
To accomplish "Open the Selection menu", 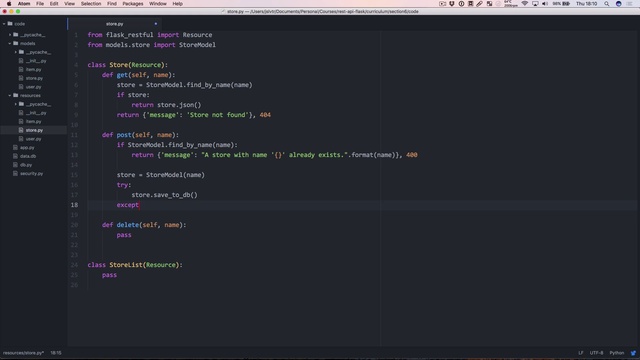I will 91,4.
